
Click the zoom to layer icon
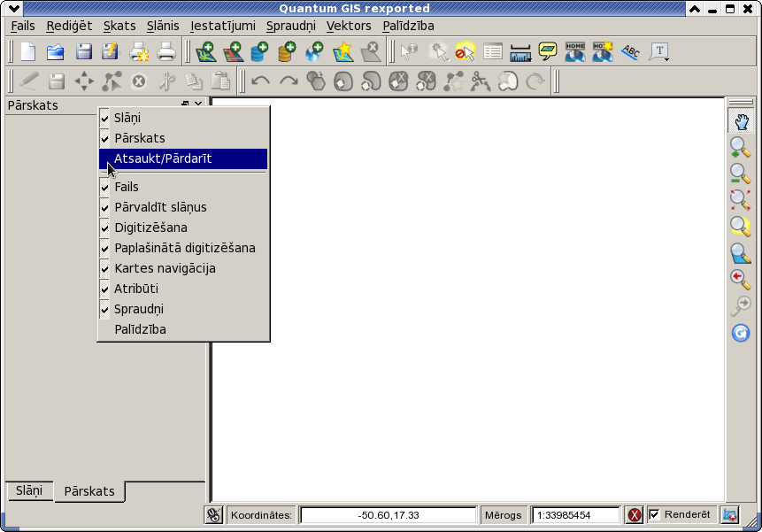(x=740, y=253)
